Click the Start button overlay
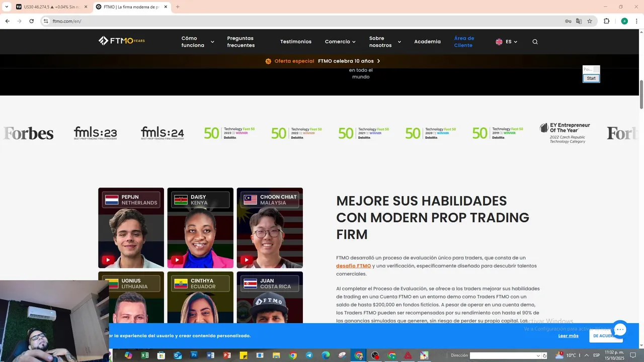Screen dimensions: 644x362 tap(591, 78)
